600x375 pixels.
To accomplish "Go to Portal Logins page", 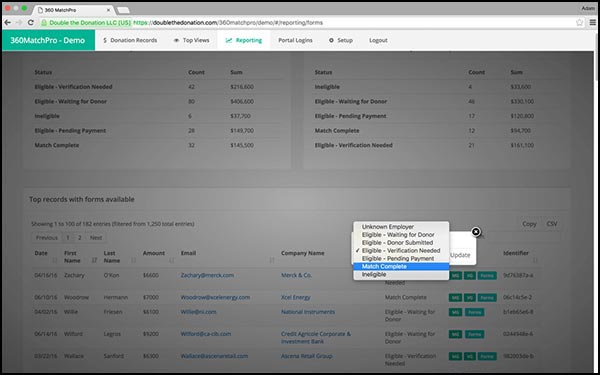I will coord(295,40).
